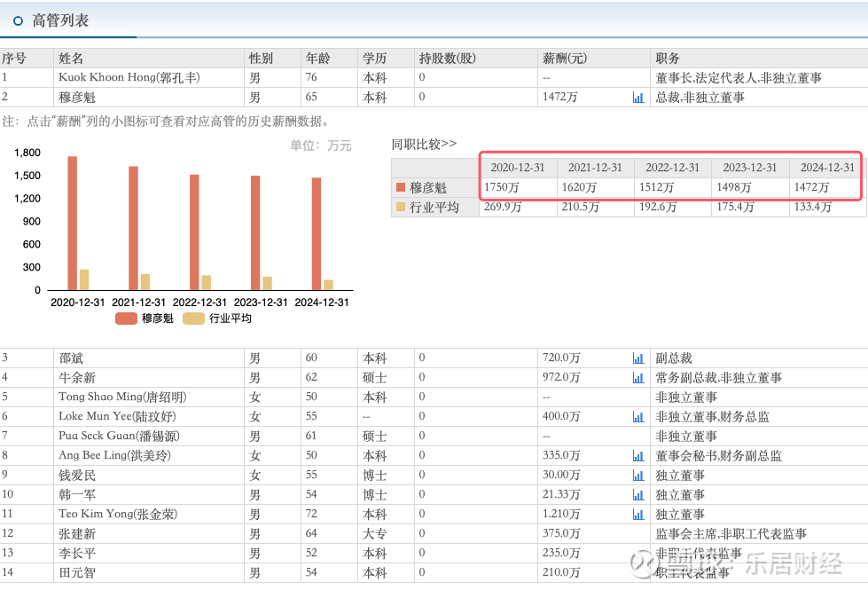This screenshot has height=590, width=868.
Task: Select the name 田元智 in the table
Action: click(77, 573)
